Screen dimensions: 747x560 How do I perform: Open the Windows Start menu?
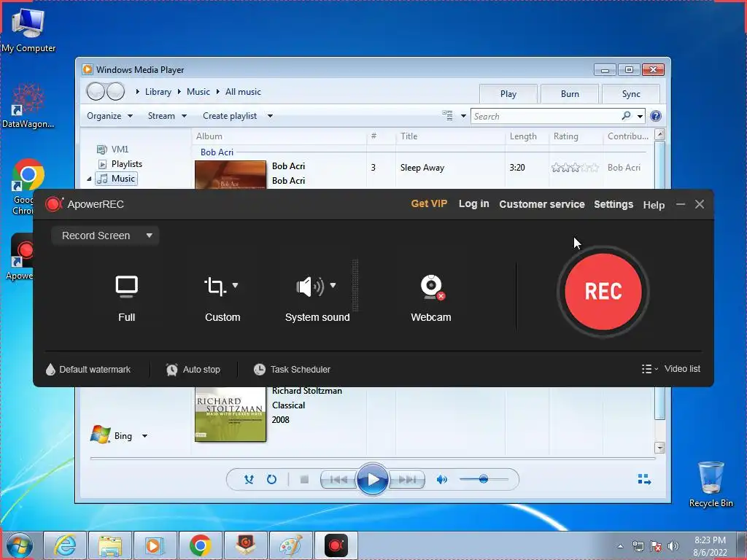click(x=20, y=545)
